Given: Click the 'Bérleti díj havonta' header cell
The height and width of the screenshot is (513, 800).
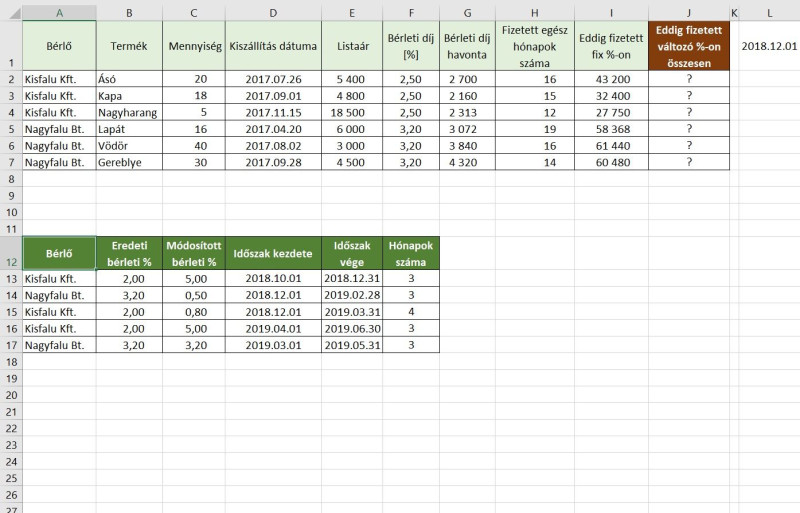Looking at the screenshot, I should [x=467, y=46].
